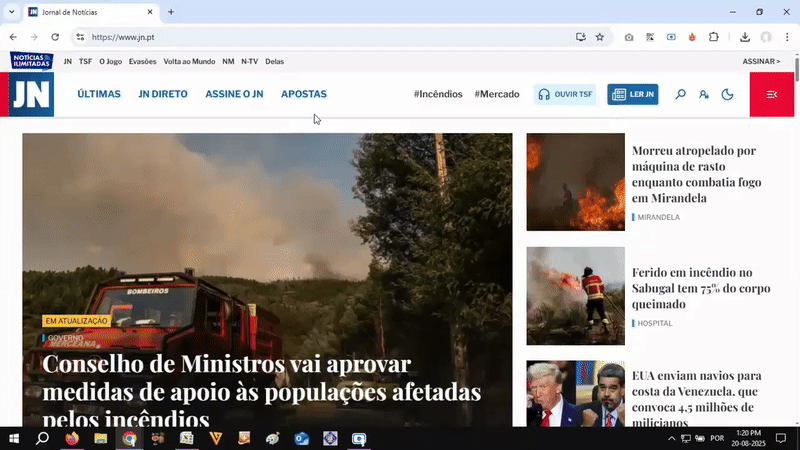
Task: Open the browser Downloads icon
Action: click(x=745, y=37)
